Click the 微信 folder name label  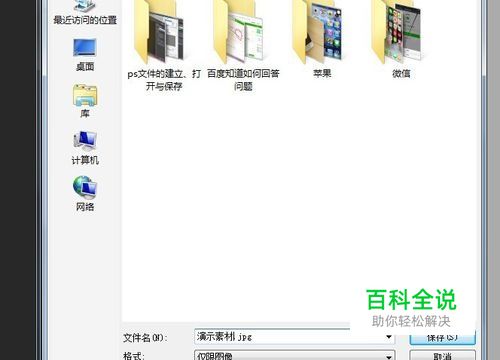(x=401, y=74)
